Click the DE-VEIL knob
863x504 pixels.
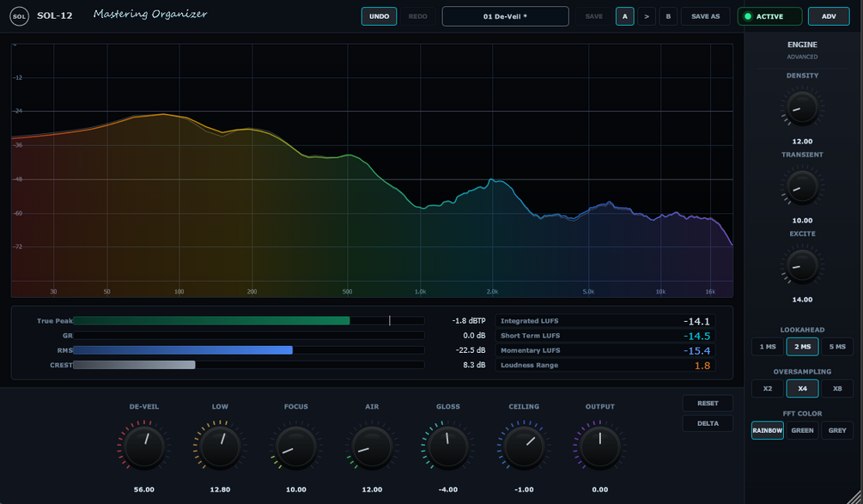coord(144,446)
